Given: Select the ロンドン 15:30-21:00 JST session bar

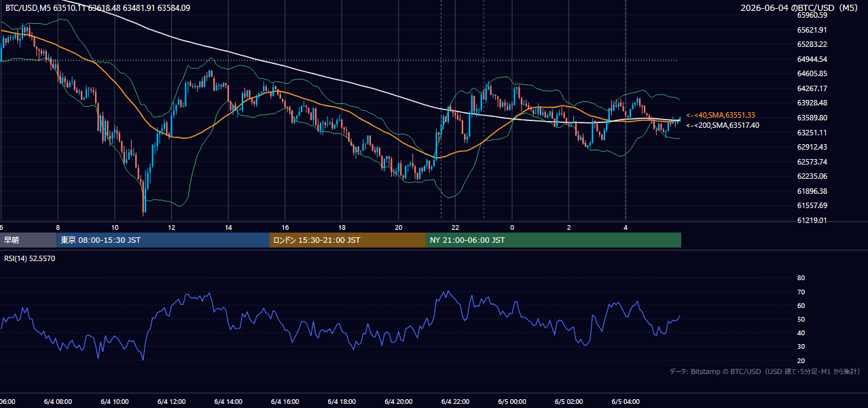Looking at the screenshot, I should [348, 240].
